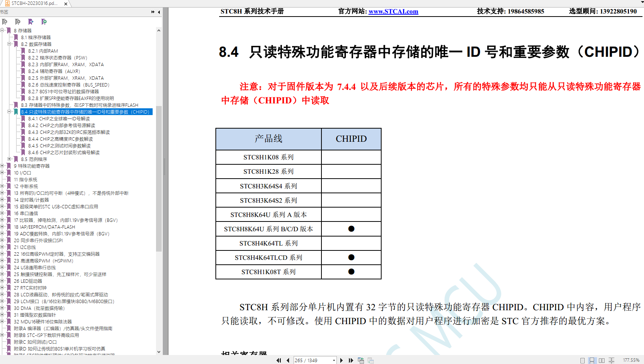
Task: Open the www.STCAI.com link
Action: [x=393, y=11]
